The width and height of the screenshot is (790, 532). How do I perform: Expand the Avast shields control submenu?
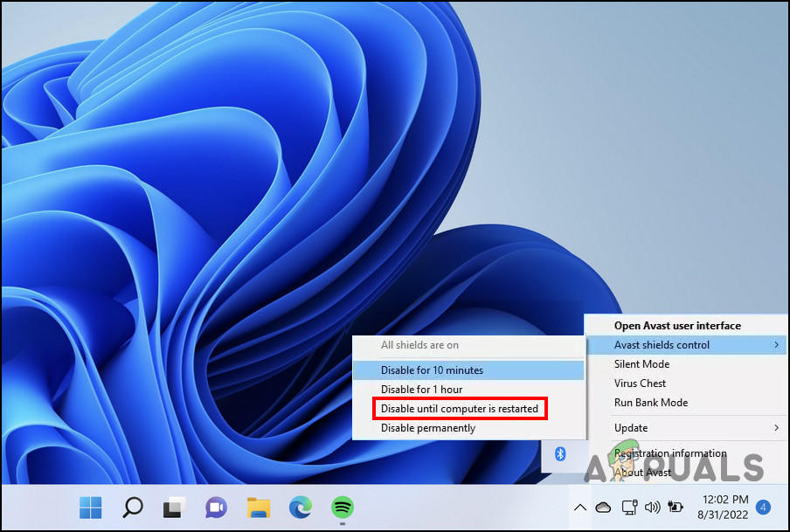[684, 345]
